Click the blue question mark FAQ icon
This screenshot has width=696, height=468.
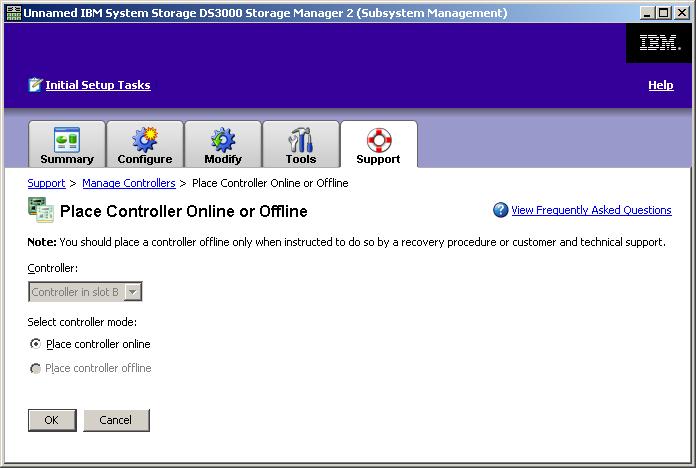click(501, 210)
